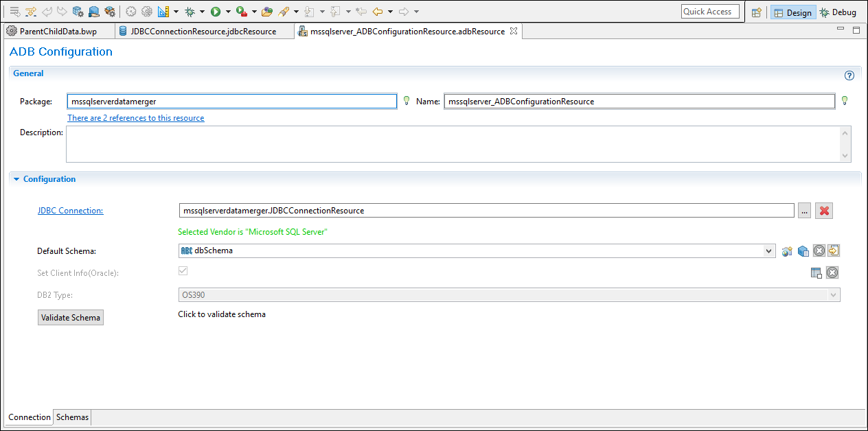Open the DB2 Type dropdown
Viewport: 868px width, 431px height.
[x=834, y=295]
